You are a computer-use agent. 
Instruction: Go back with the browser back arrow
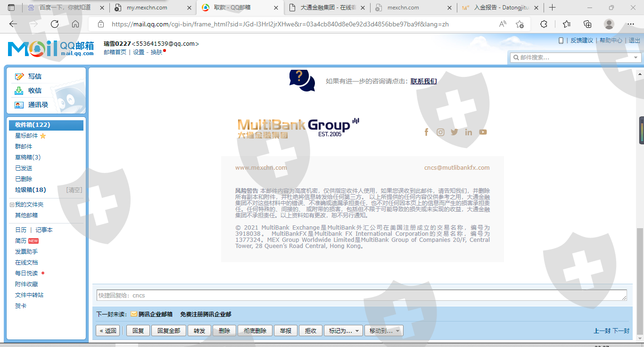point(13,24)
